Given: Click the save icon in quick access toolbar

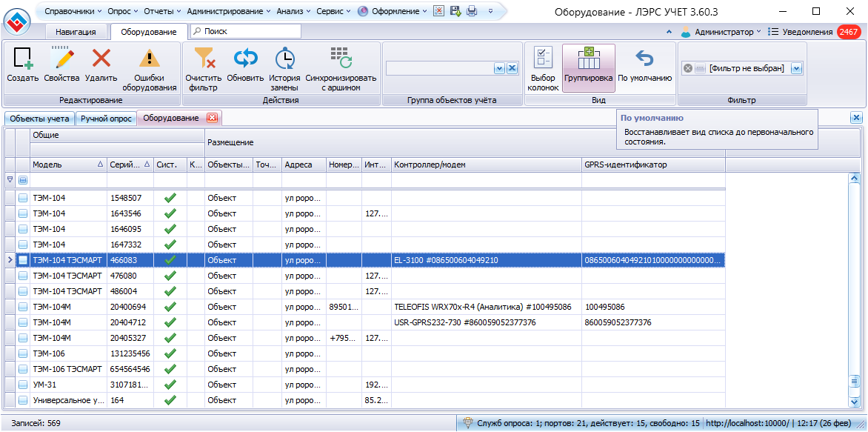Looking at the screenshot, I should point(455,10).
